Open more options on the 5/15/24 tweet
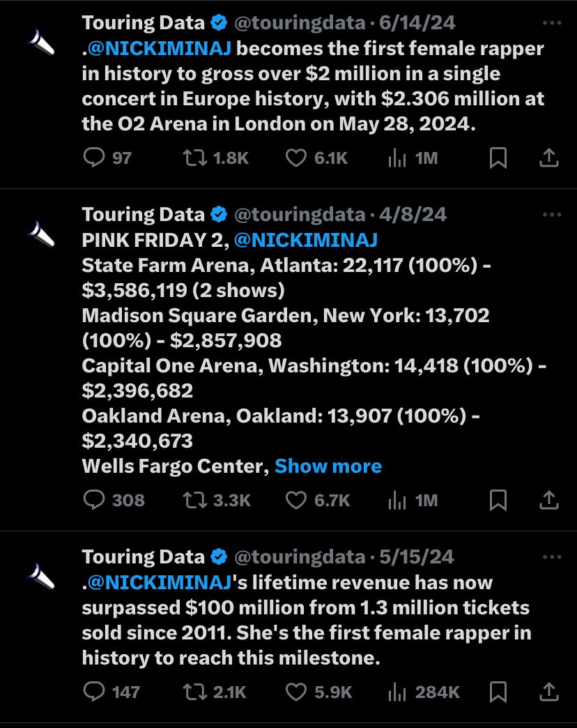The height and width of the screenshot is (728, 577). pyautogui.click(x=552, y=556)
